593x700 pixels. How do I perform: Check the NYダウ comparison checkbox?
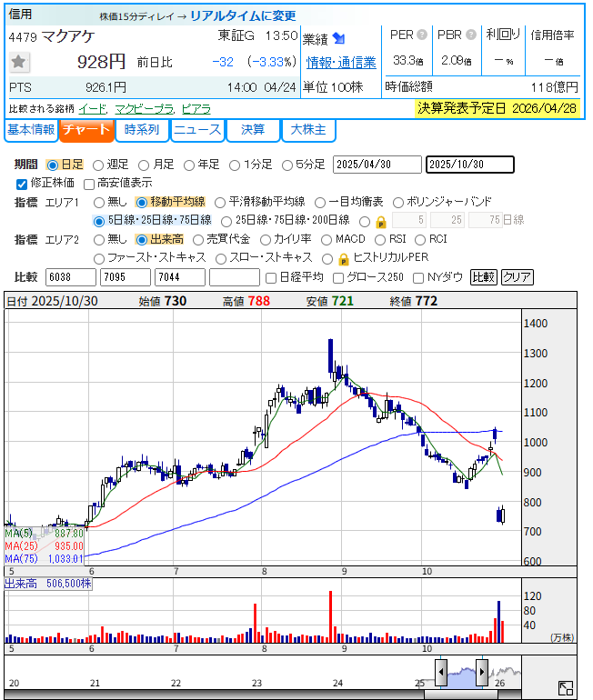pos(418,278)
